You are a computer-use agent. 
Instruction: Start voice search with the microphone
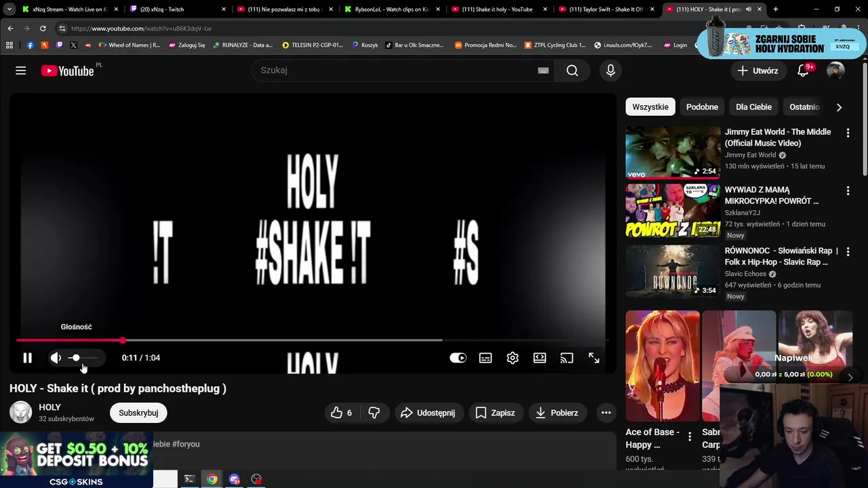(x=610, y=70)
